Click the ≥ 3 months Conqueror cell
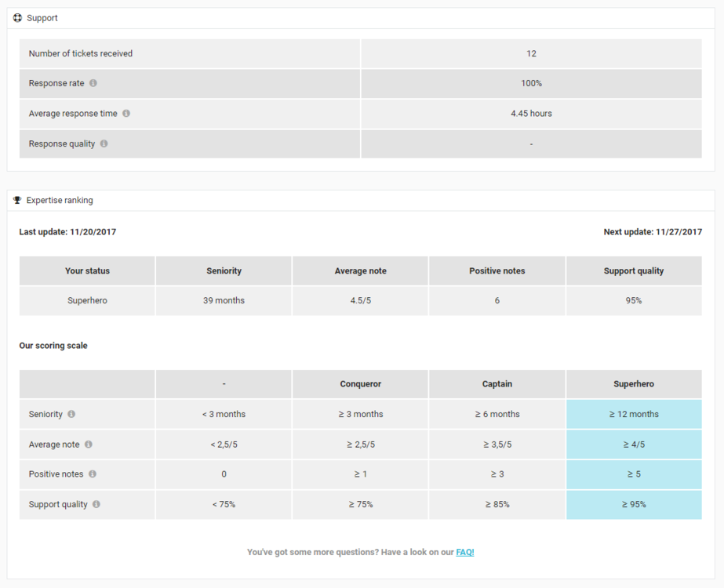Viewport: 724px width, 588px height. click(361, 414)
